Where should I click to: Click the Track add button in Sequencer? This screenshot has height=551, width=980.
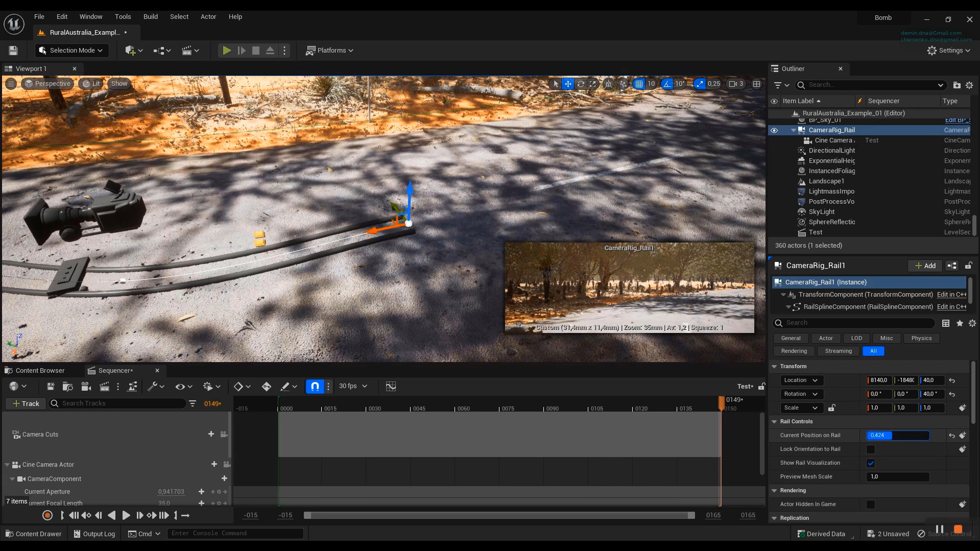[x=26, y=404]
